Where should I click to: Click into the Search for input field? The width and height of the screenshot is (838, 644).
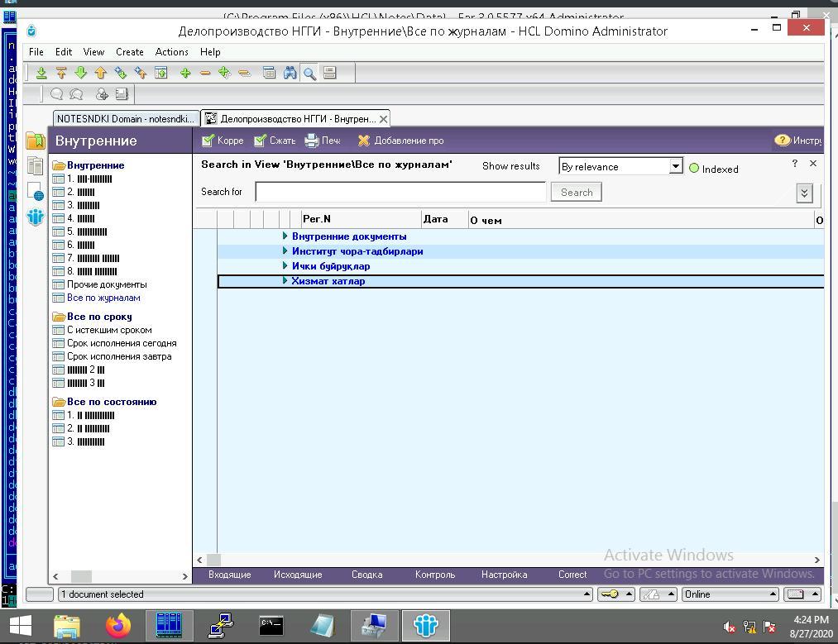pos(401,192)
